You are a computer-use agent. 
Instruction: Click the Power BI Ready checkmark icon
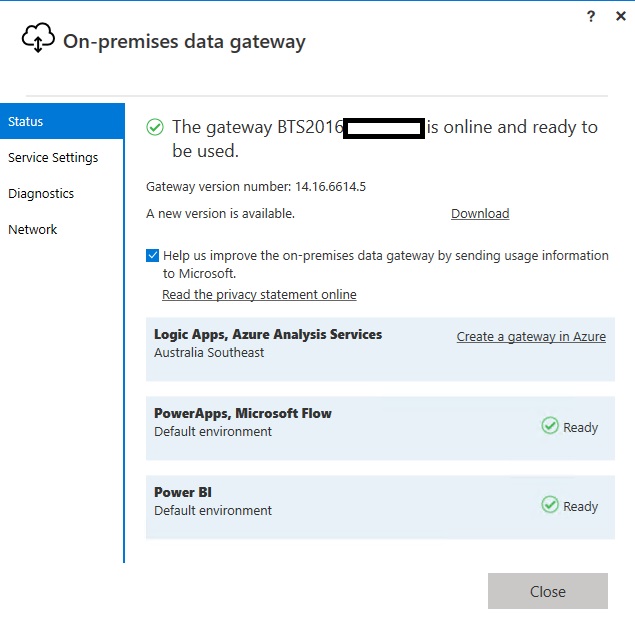[x=550, y=505]
